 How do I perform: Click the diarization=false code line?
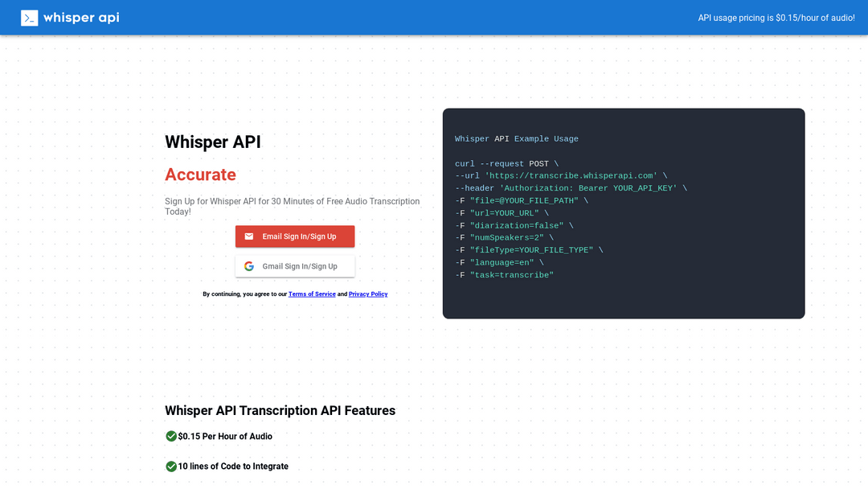point(514,226)
